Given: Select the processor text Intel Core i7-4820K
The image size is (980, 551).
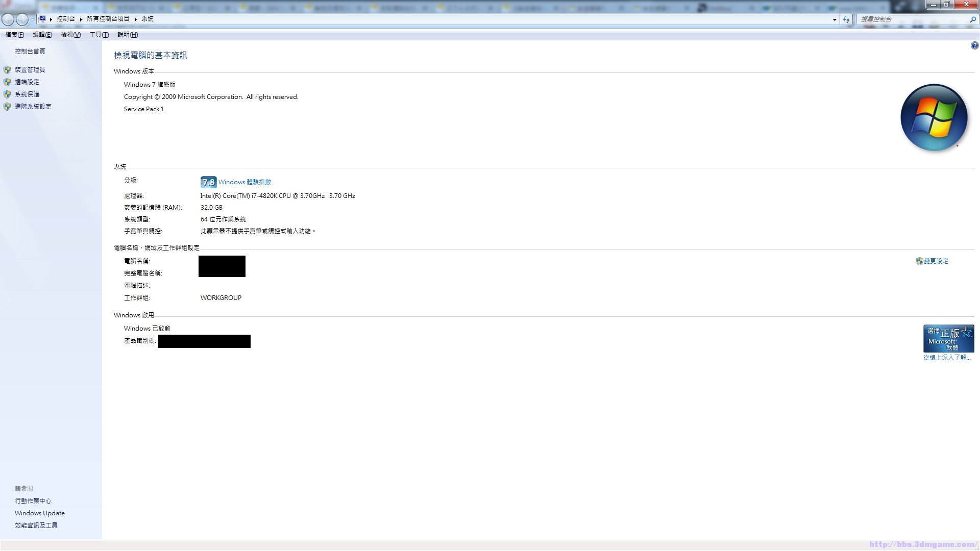Looking at the screenshot, I should (278, 196).
